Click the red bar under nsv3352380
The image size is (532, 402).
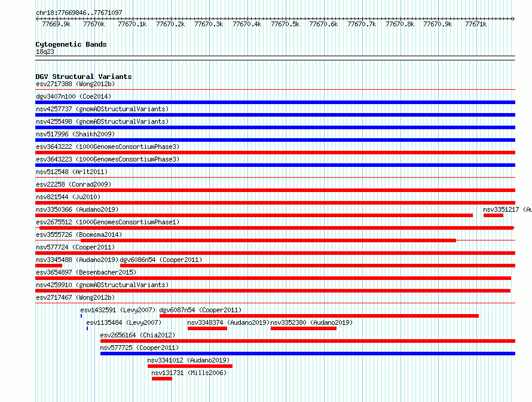[x=304, y=328]
